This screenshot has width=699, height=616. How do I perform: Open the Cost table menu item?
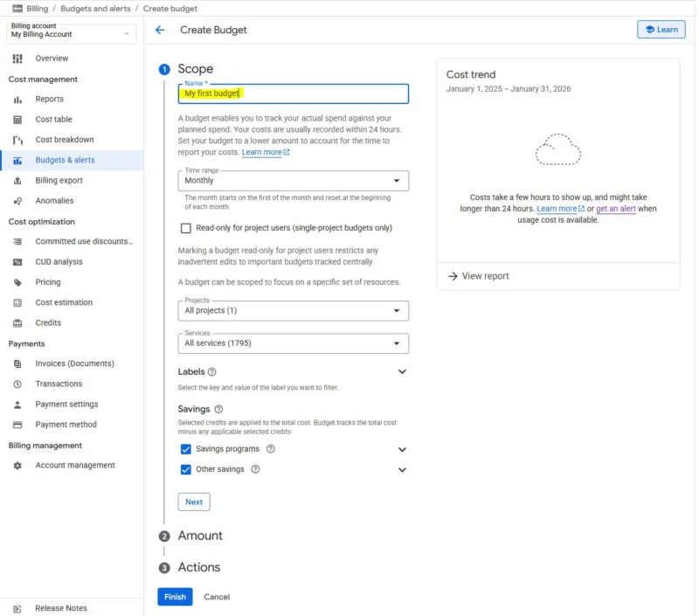coord(53,120)
